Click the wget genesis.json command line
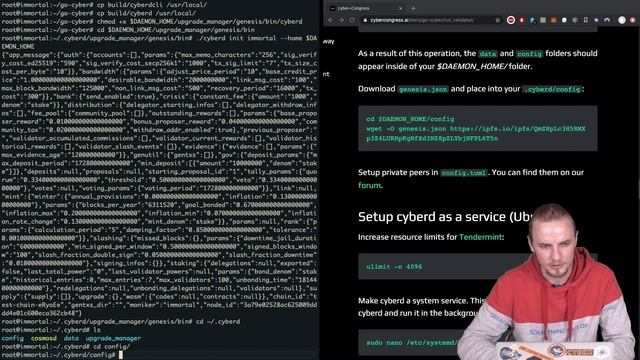This screenshot has height=360, width=640. point(476,133)
